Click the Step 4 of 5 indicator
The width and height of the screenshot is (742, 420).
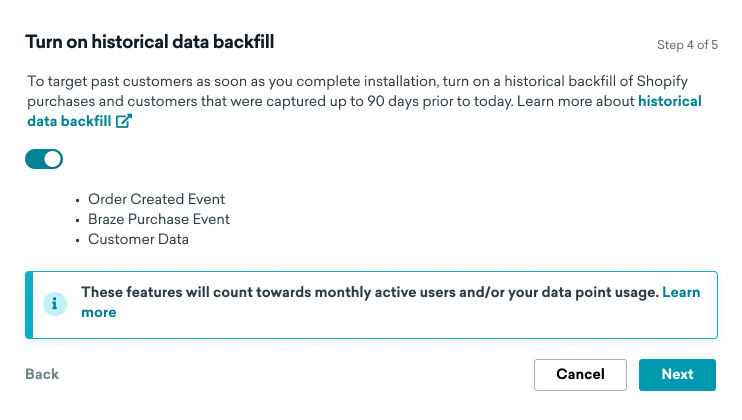point(687,45)
